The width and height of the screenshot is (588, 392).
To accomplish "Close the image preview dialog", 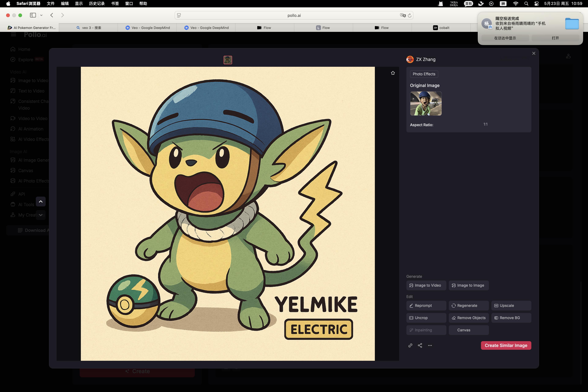I will pos(534,53).
